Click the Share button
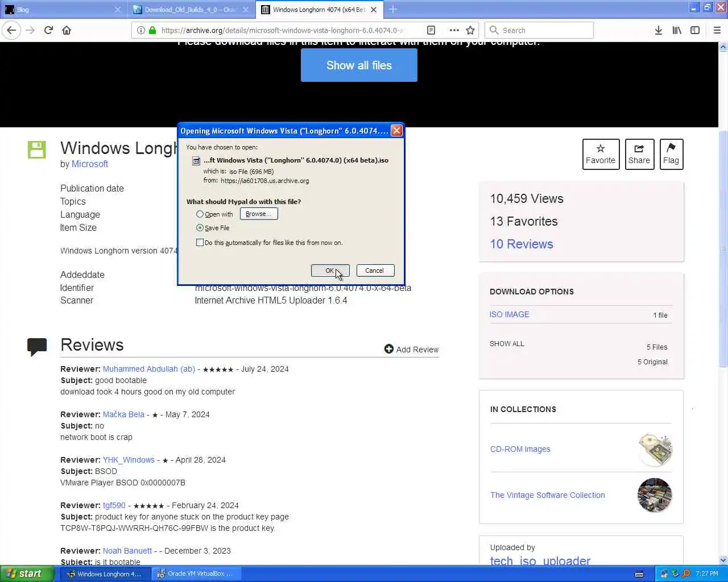This screenshot has width=728, height=582. (639, 154)
